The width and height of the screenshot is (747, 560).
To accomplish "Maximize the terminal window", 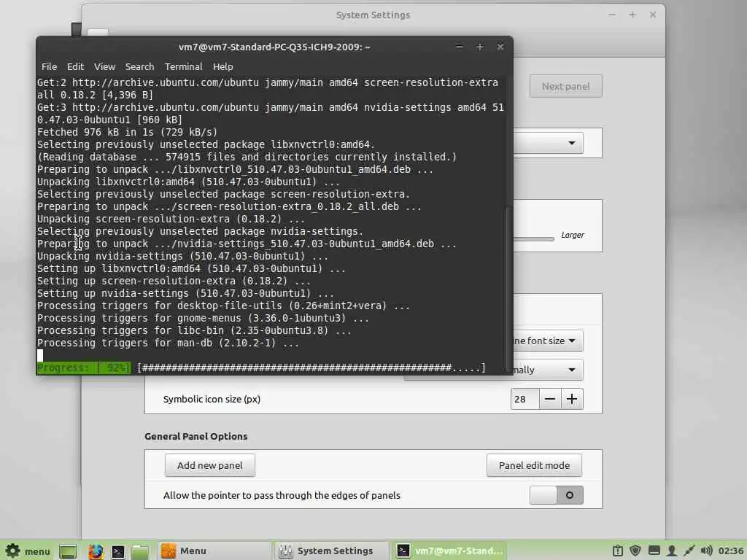I will click(480, 47).
